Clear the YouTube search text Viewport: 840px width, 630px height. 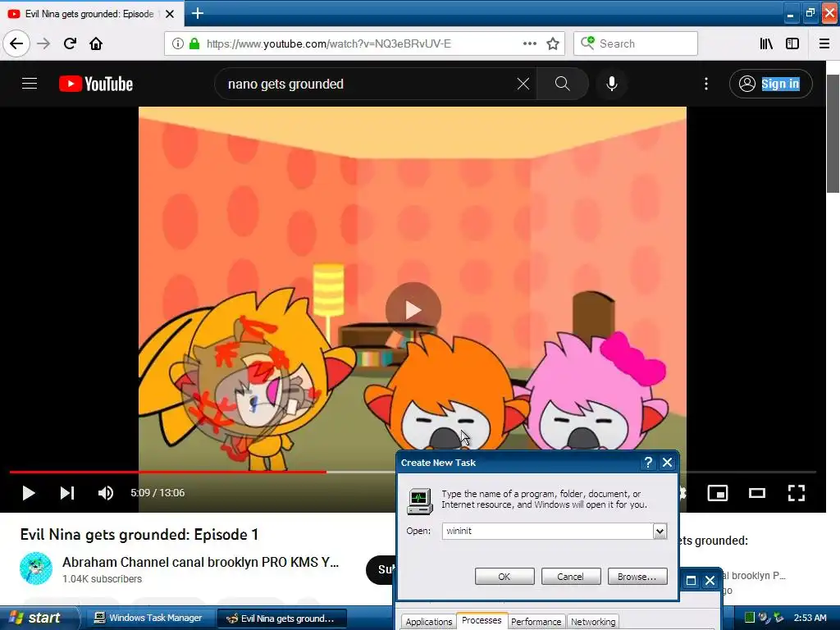[523, 84]
